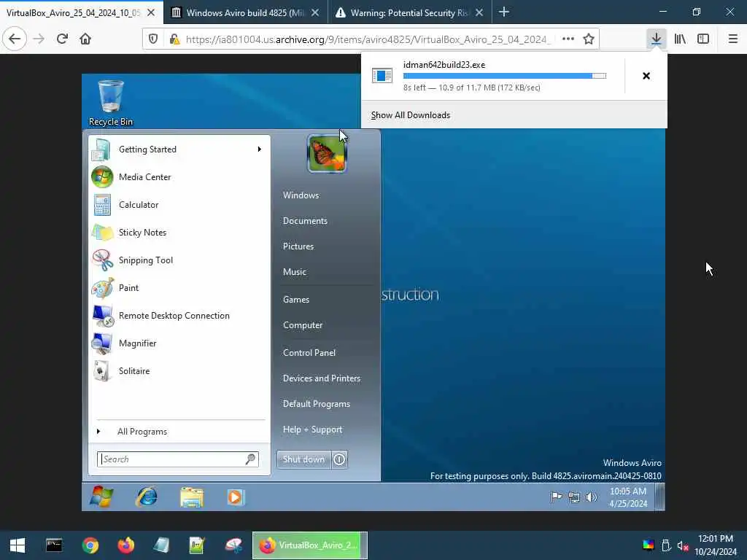Click the Recycle Bin desktop icon
This screenshot has width=747, height=560.
[x=111, y=104]
